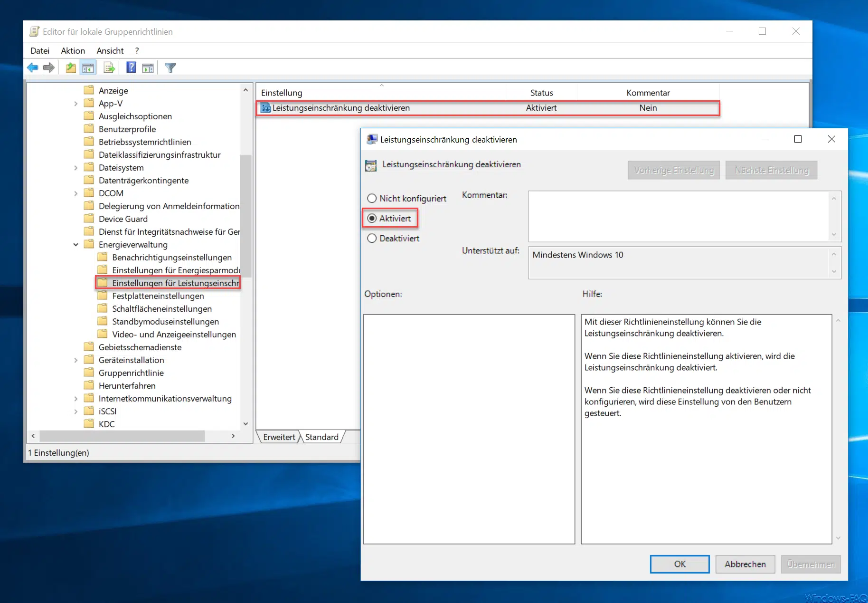Expand the DCOM tree node
Image resolution: width=868 pixels, height=603 pixels.
(76, 193)
